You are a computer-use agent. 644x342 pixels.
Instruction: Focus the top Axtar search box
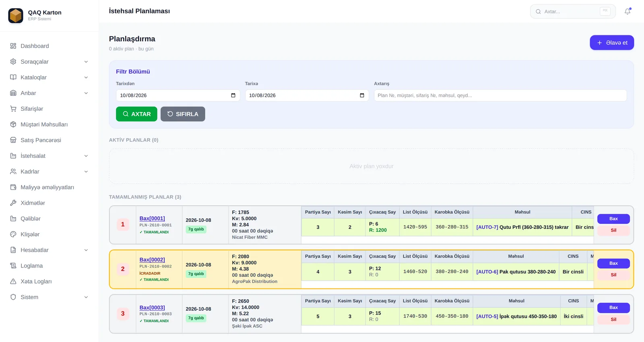click(x=573, y=11)
